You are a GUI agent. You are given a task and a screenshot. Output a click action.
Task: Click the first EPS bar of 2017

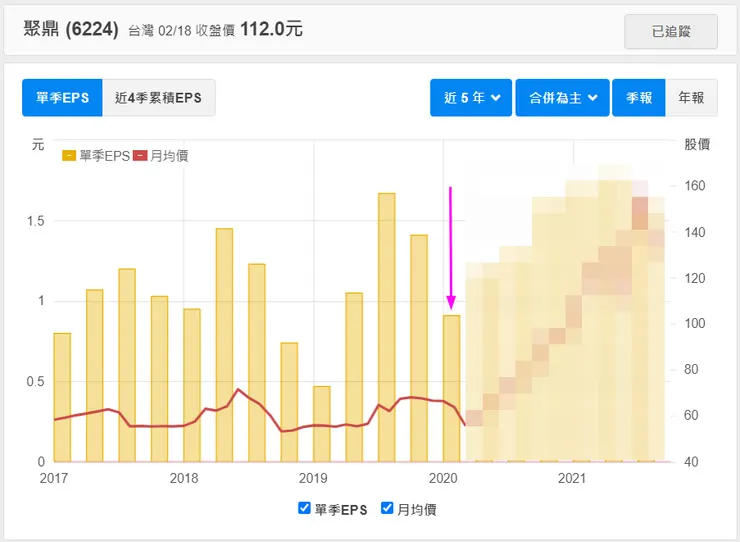(x=62, y=398)
